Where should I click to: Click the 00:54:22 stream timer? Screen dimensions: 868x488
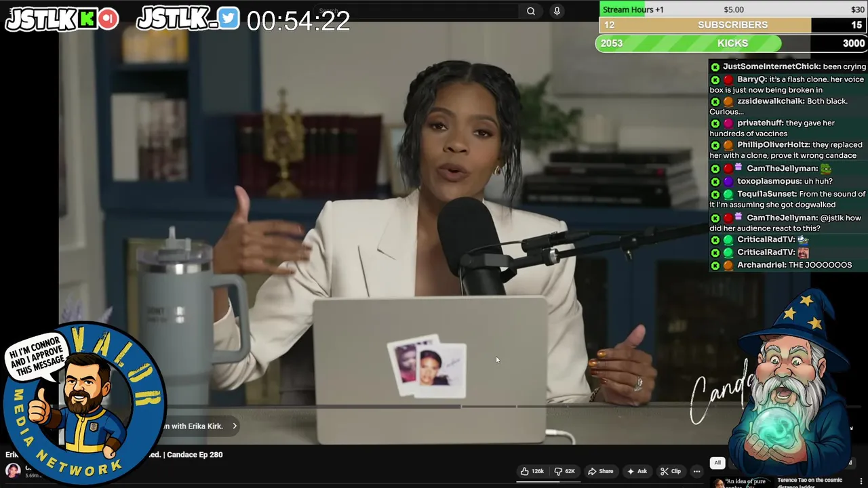pos(298,21)
